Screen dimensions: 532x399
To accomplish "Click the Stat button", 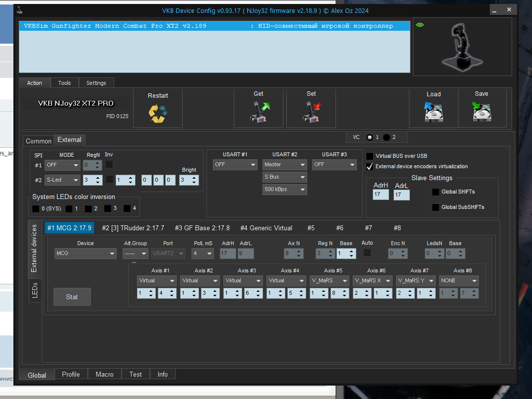I will (x=72, y=297).
